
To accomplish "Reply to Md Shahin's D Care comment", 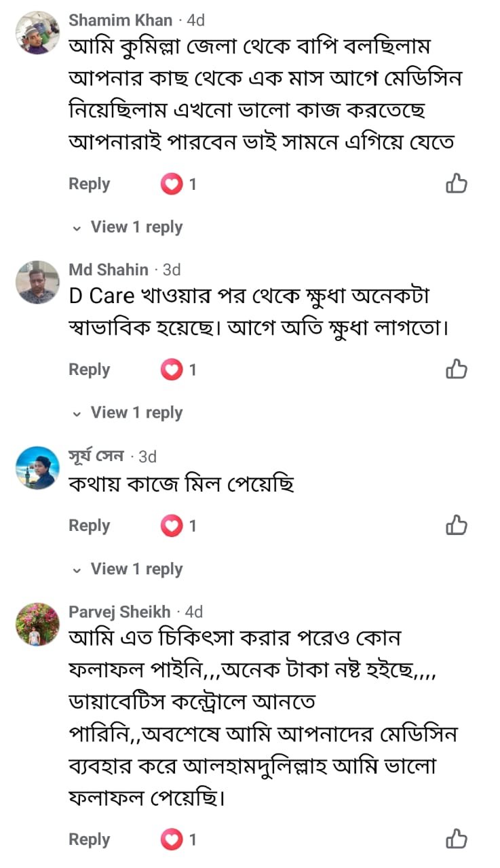I will click(x=89, y=370).
